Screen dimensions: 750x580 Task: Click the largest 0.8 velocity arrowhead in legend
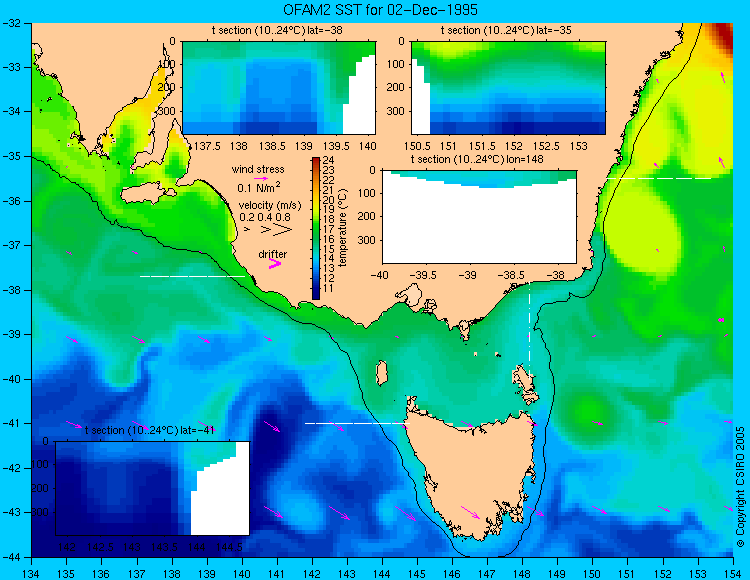coord(283,230)
